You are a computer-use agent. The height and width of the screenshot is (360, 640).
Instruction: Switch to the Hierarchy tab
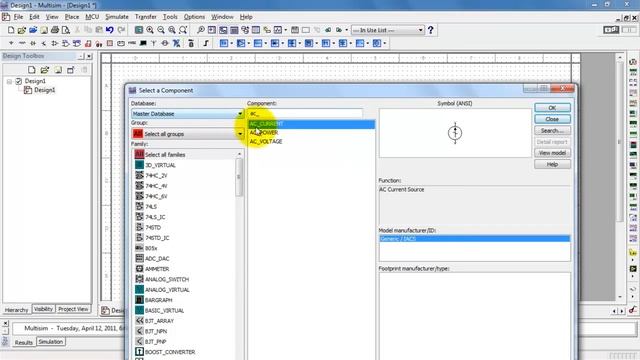click(x=16, y=310)
